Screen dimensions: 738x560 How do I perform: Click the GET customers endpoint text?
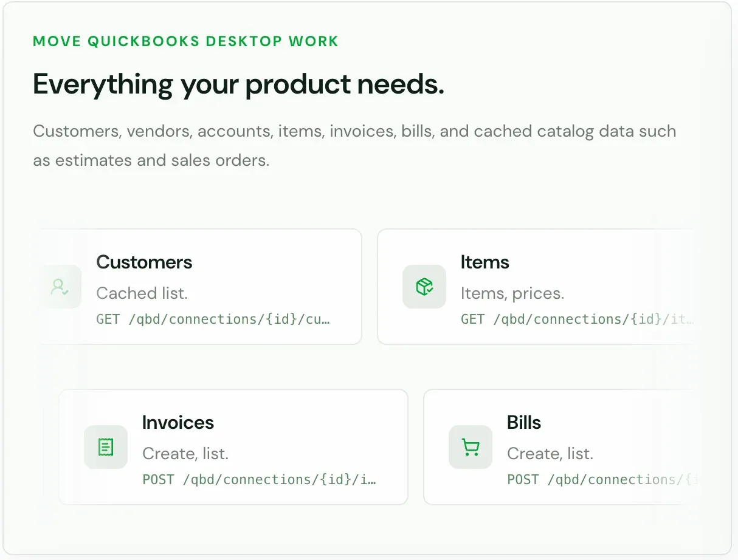[213, 319]
